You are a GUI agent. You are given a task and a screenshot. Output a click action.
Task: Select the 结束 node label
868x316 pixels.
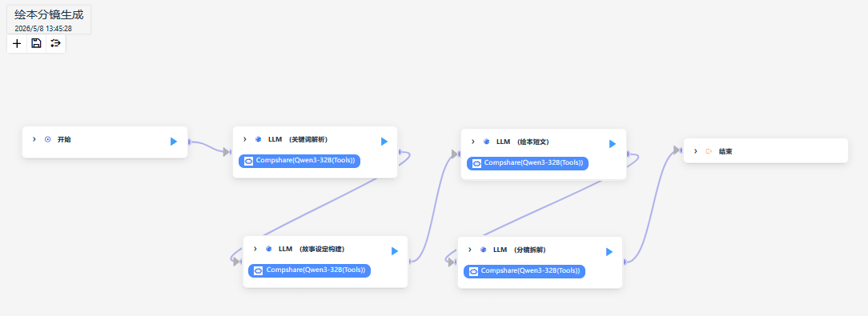(x=725, y=151)
